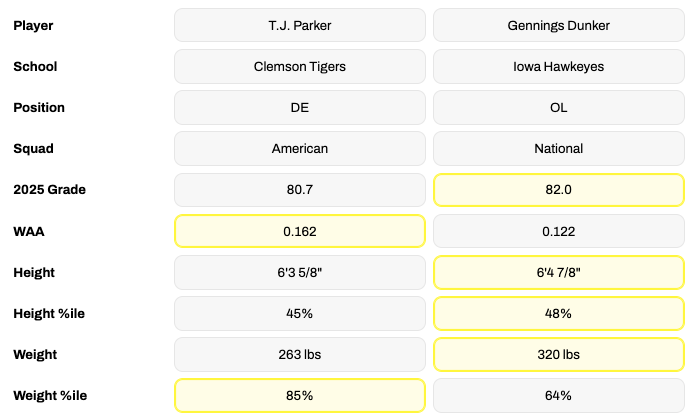Select the 0.122 WAA value
Screen dimensions: 696x418
558,231
